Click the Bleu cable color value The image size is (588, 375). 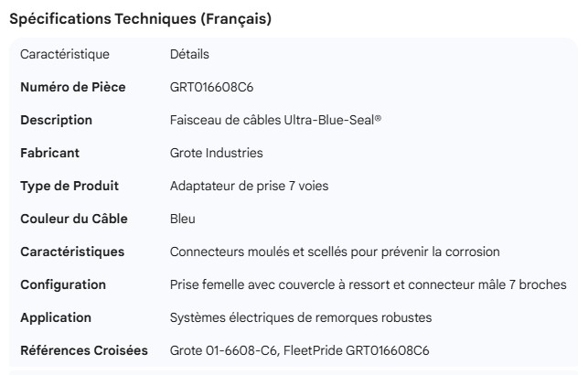(183, 219)
